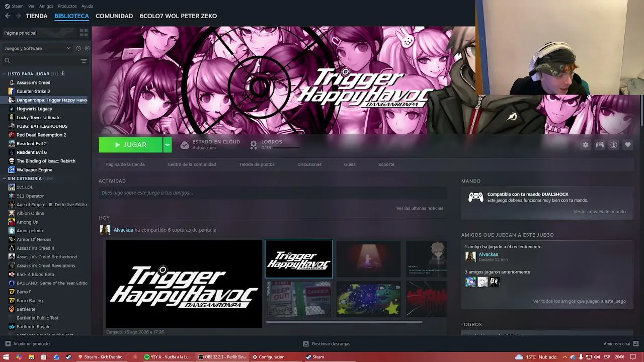Select Hogwarts Legacy in library
The width and height of the screenshot is (644, 362).
pos(34,109)
